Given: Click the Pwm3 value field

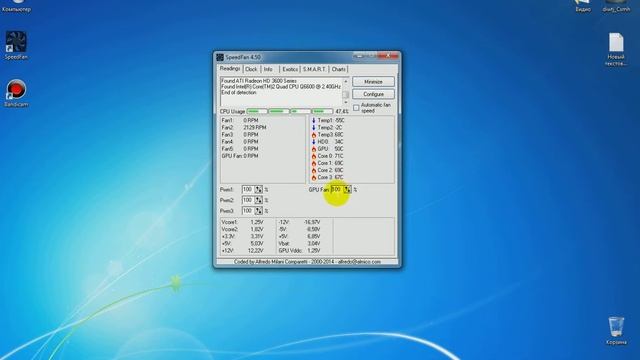Looking at the screenshot, I should (248, 211).
